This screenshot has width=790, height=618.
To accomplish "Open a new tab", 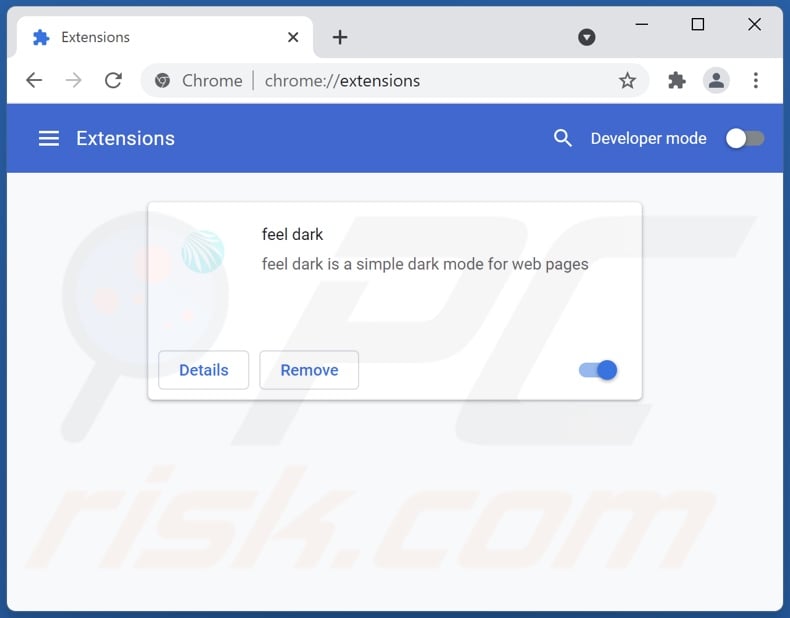I will [340, 37].
